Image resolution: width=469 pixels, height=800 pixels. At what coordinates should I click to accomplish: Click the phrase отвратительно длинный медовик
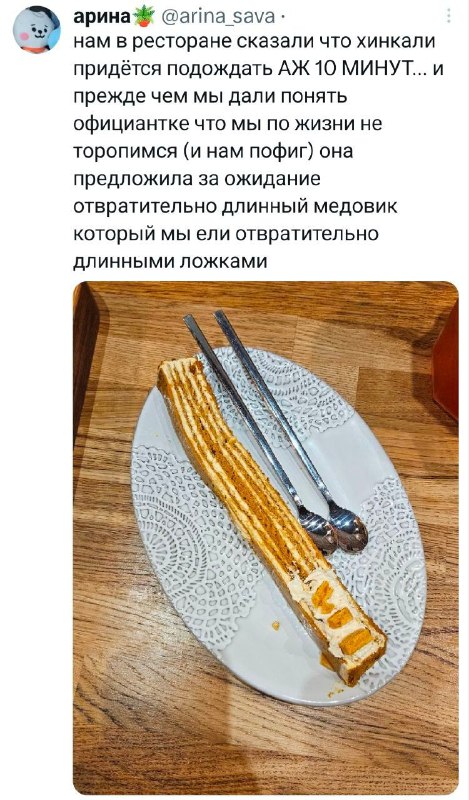point(235,207)
